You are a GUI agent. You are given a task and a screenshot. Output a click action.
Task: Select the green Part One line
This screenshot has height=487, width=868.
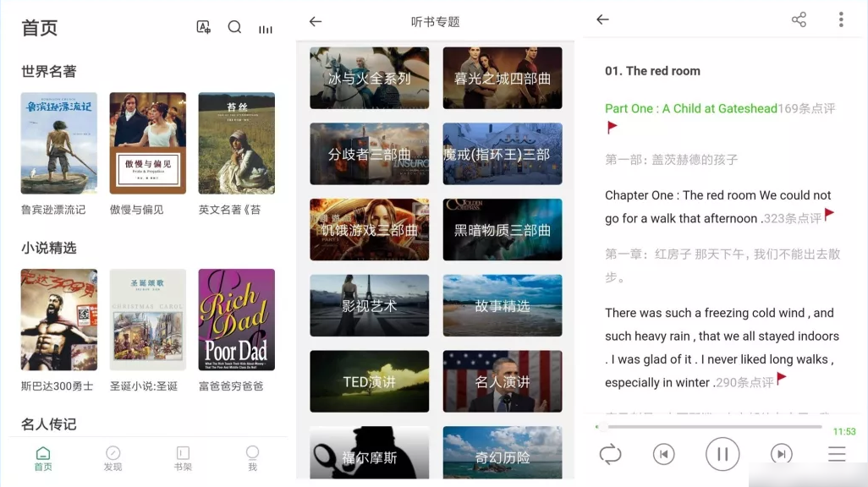[x=691, y=108]
